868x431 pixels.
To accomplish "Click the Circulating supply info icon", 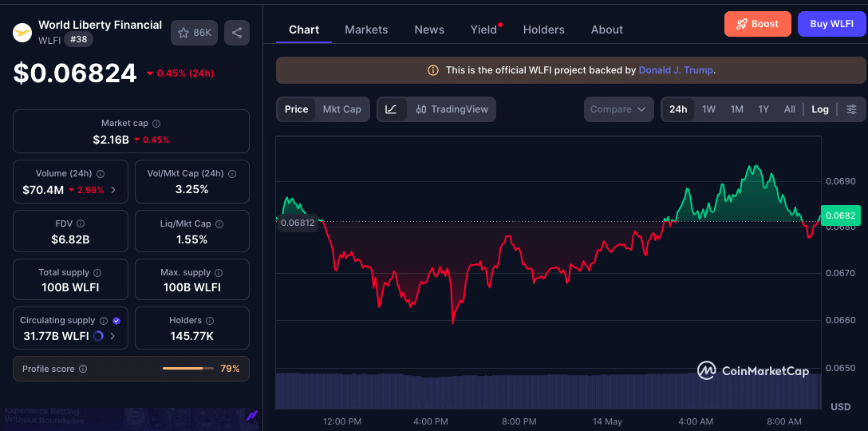I will (x=104, y=320).
